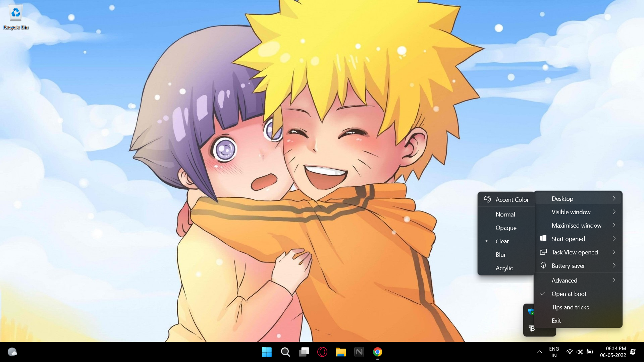The image size is (644, 362).
Task: Click the Accent Color palette icon
Action: (487, 199)
